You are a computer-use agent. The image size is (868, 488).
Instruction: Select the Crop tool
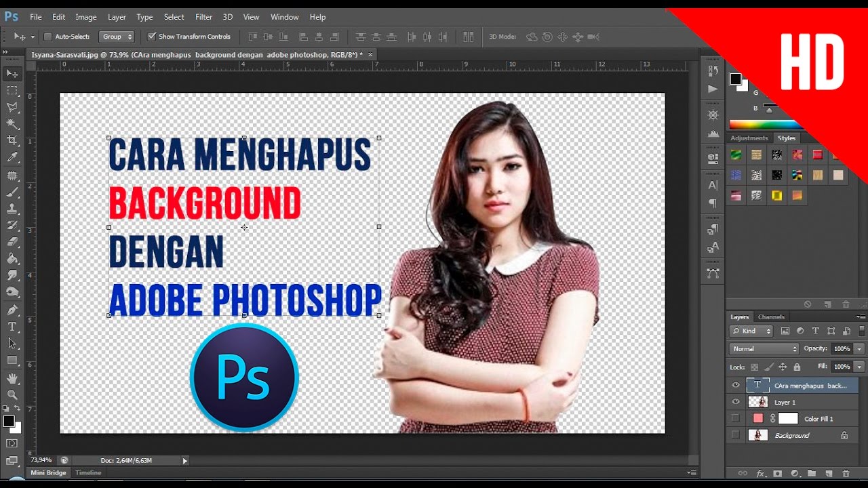12,140
